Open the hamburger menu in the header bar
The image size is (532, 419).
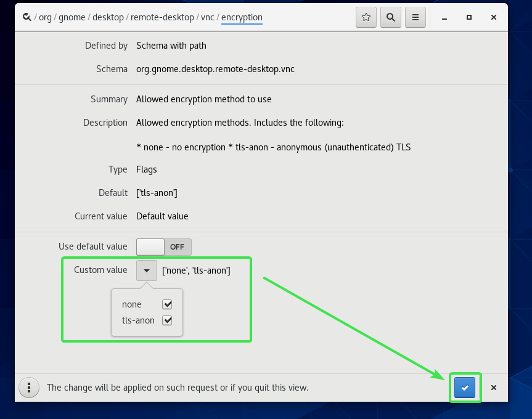pyautogui.click(x=415, y=18)
